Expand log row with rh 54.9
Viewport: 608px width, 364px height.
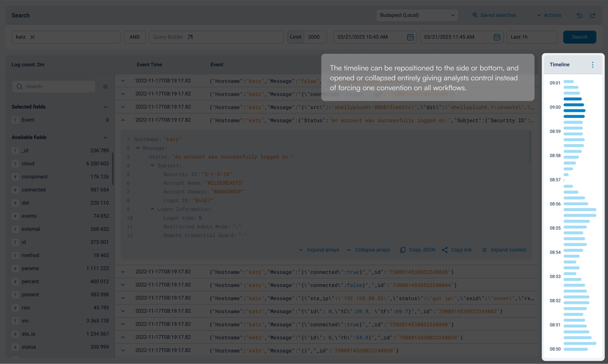123,337
